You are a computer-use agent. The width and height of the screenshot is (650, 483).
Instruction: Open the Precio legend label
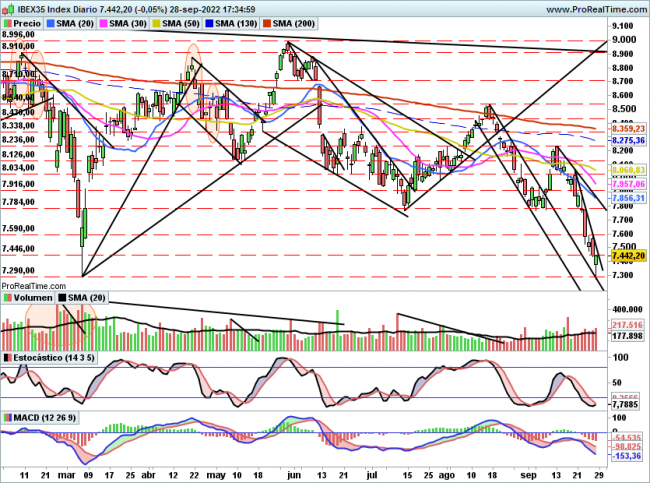[x=28, y=21]
